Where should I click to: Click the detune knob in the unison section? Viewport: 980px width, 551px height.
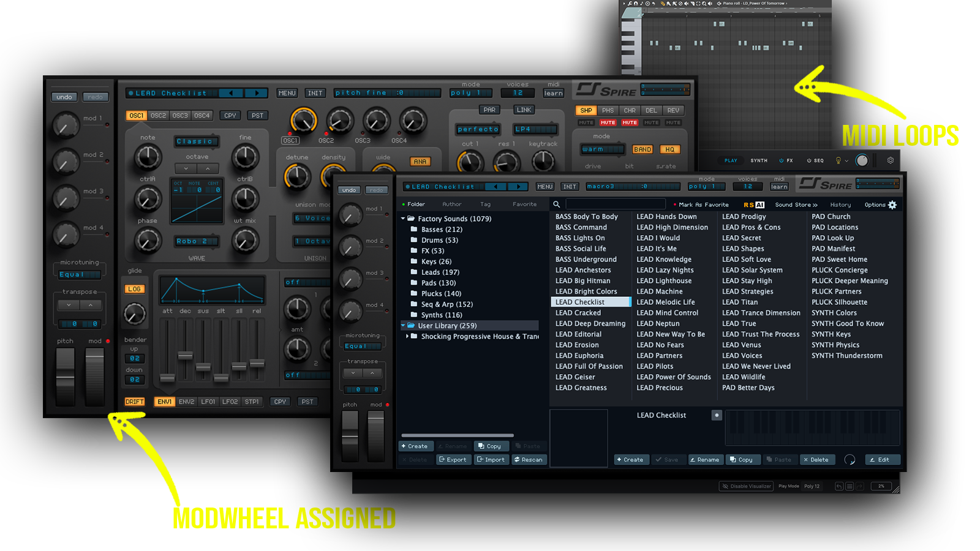click(297, 176)
